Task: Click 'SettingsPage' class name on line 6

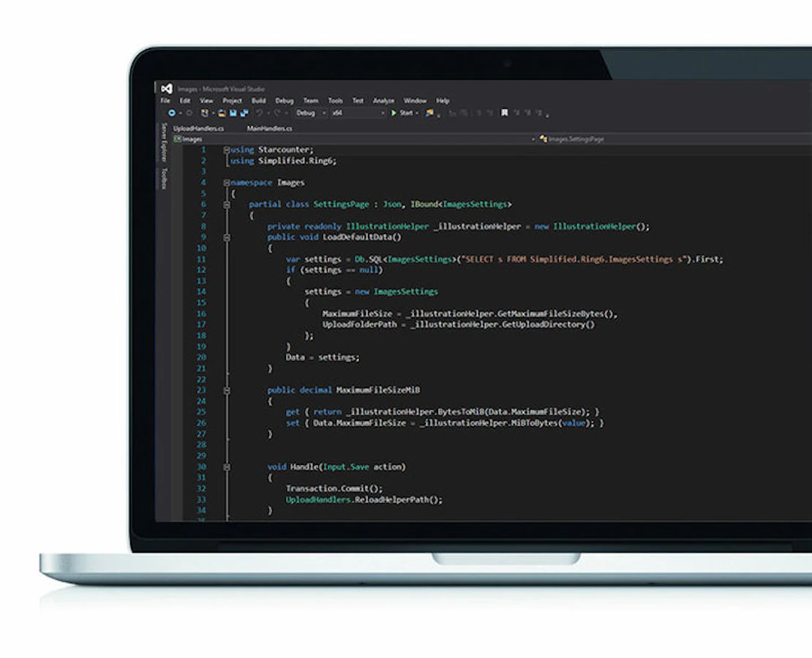Action: [x=342, y=204]
